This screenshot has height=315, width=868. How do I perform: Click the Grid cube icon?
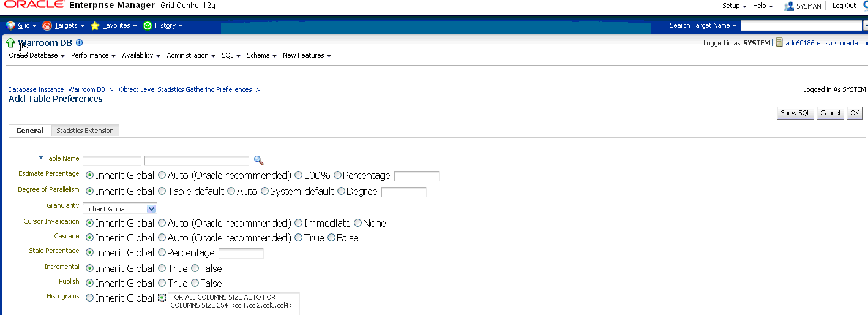click(10, 26)
